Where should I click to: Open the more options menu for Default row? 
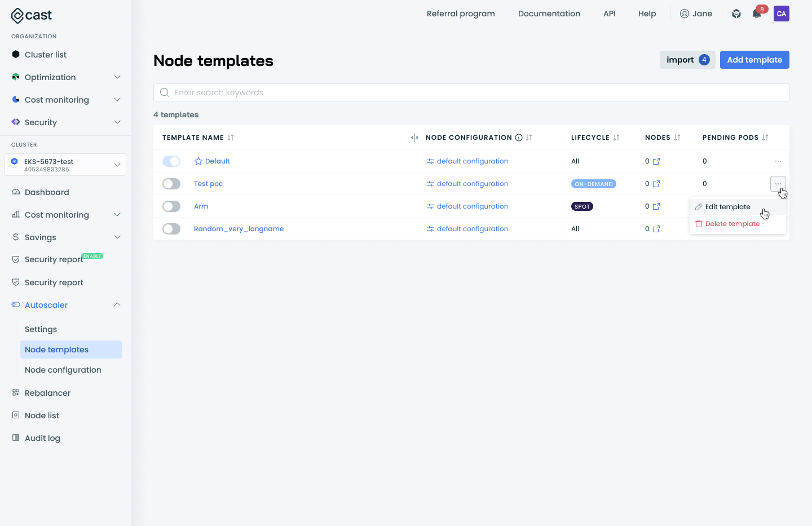pyautogui.click(x=778, y=161)
